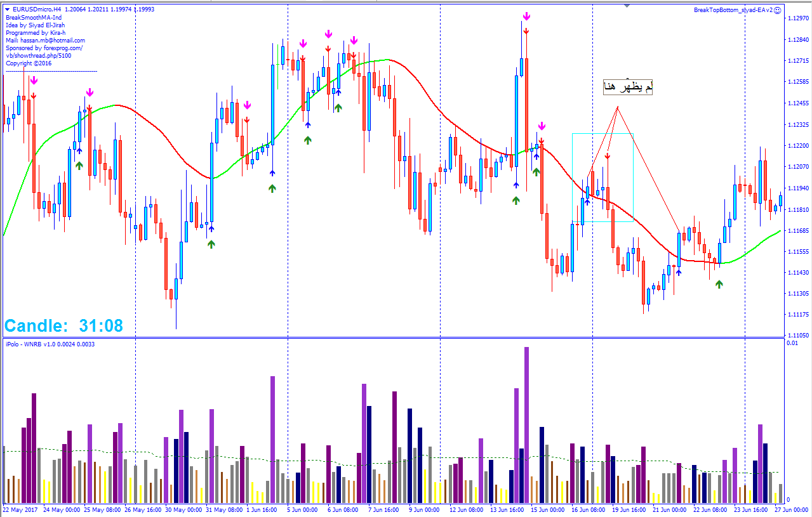Click the Candle: 31:08 timer label
This screenshot has width=812, height=517.
tap(63, 326)
